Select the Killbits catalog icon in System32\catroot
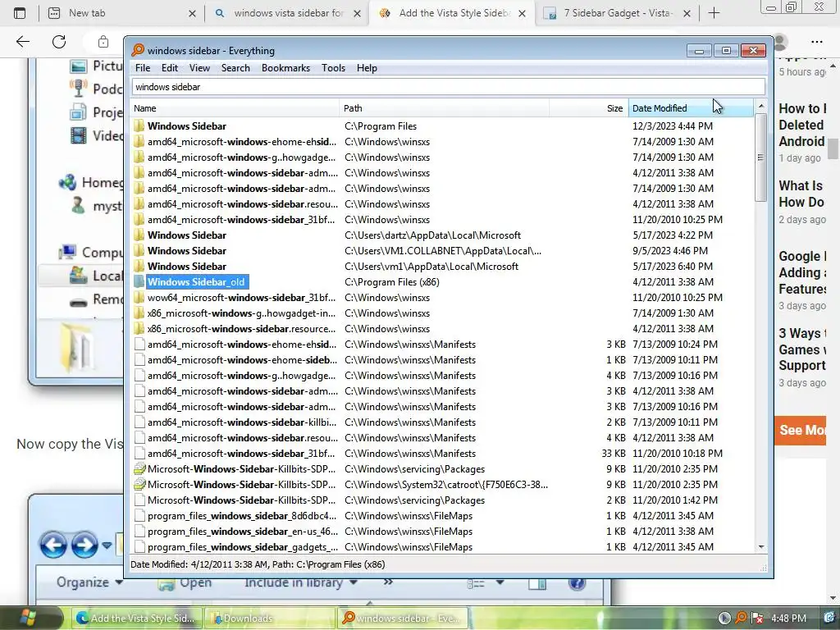 [139, 484]
